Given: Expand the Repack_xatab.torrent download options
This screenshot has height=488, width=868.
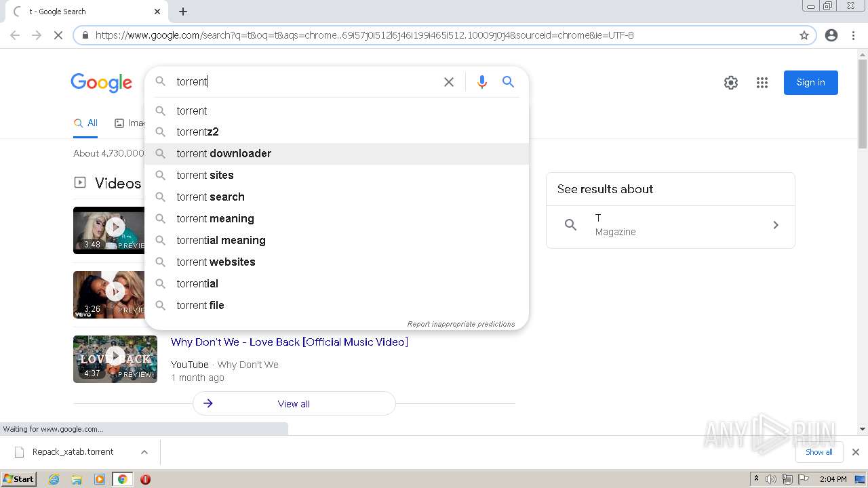Looking at the screenshot, I should tap(144, 452).
